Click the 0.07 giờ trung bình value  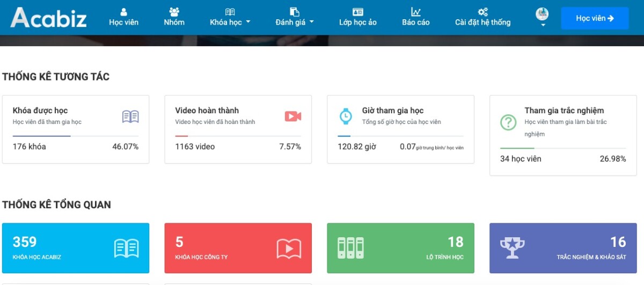(431, 147)
